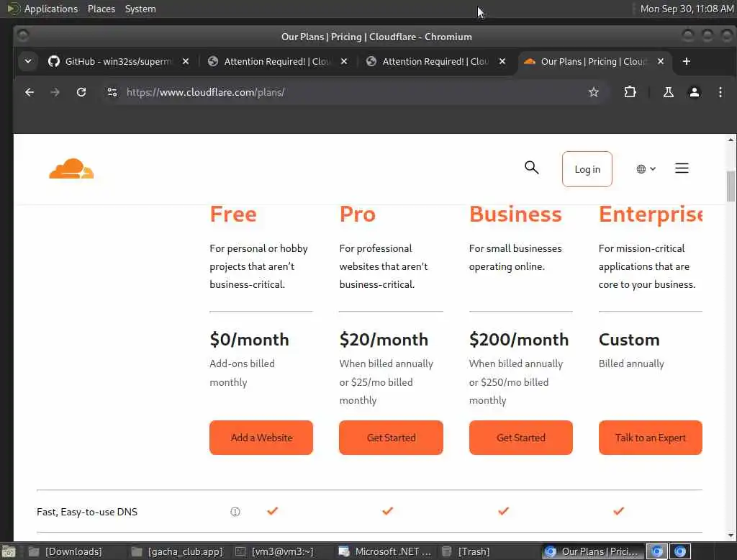Open the language globe selector

[x=646, y=169]
